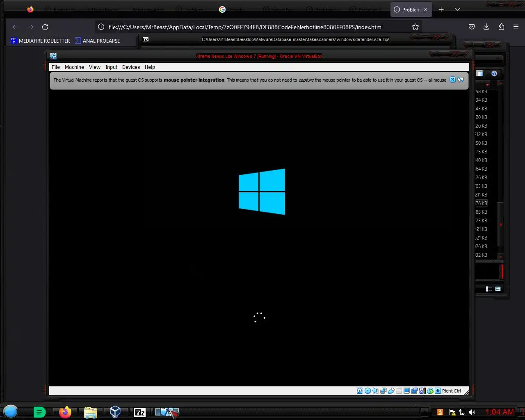Click the audio icon in VM status bar
The width and height of the screenshot is (525, 420).
[x=375, y=391]
